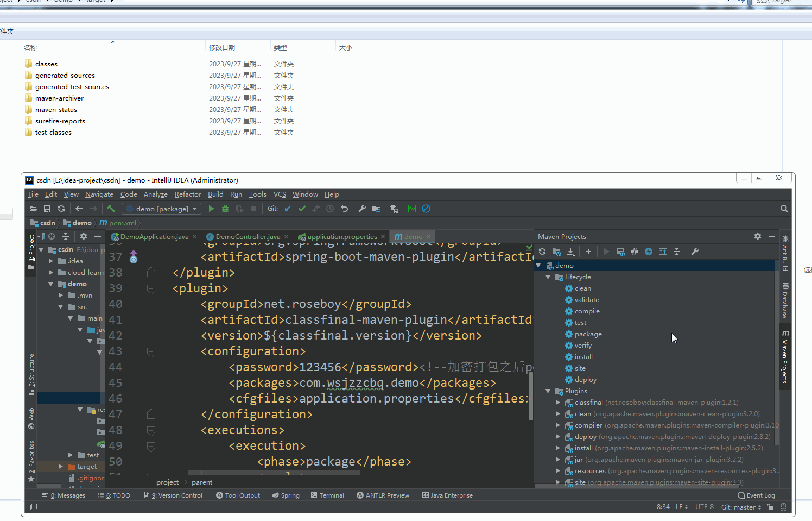The image size is (812, 521).
Task: Open the Terminal tool window
Action: [327, 495]
